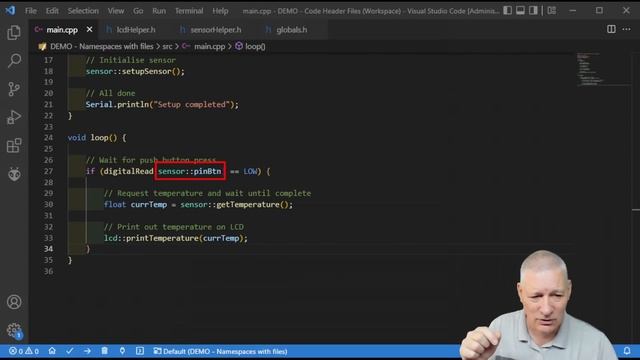This screenshot has width=640, height=360.
Task: Click 'sensor::getTemperature()' call text
Action: coord(234,204)
